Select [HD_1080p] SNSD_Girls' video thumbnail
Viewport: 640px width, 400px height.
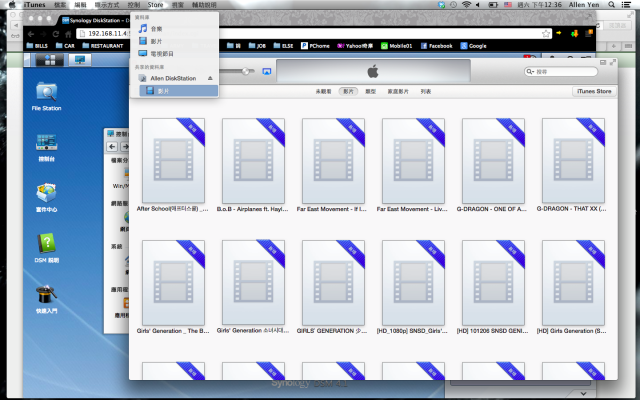click(x=413, y=282)
